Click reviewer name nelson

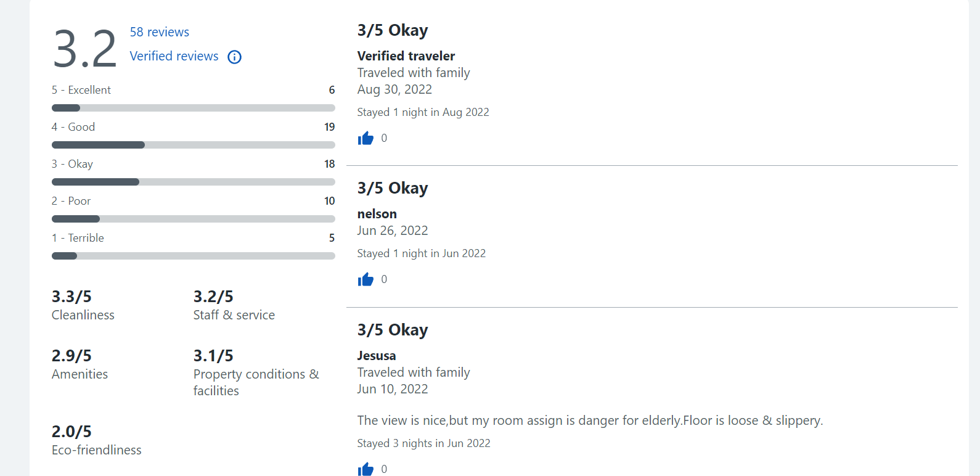click(x=377, y=214)
